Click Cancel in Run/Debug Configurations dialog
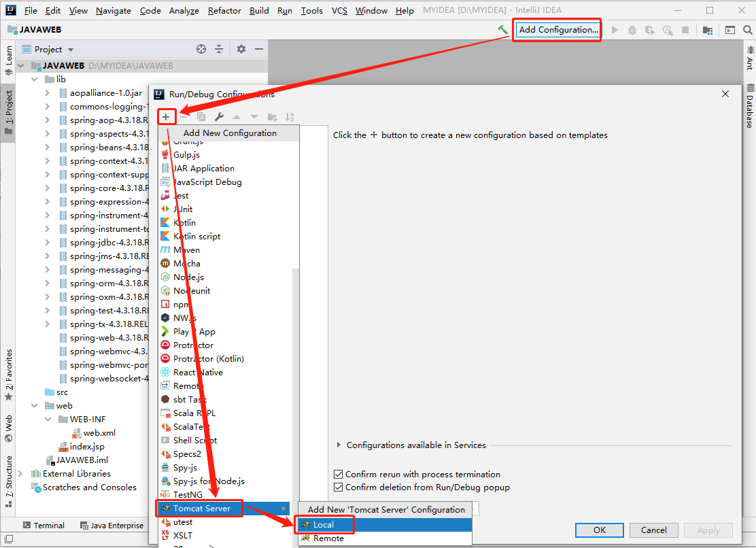This screenshot has height=548, width=756. (654, 530)
